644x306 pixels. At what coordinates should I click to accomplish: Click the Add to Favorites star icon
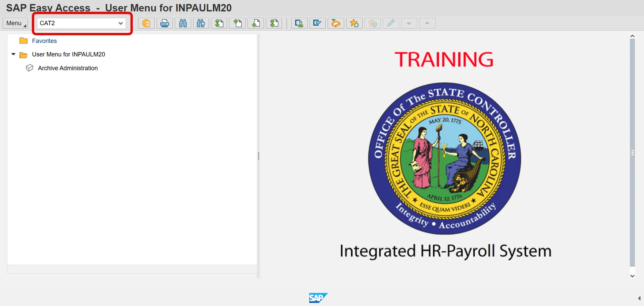354,23
